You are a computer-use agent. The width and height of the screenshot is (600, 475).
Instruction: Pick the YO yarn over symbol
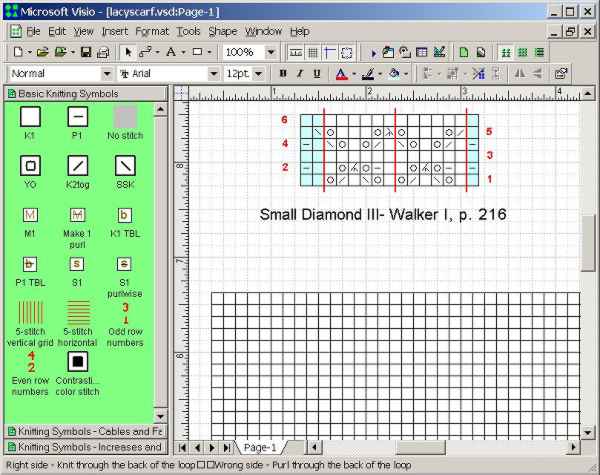pyautogui.click(x=30, y=165)
